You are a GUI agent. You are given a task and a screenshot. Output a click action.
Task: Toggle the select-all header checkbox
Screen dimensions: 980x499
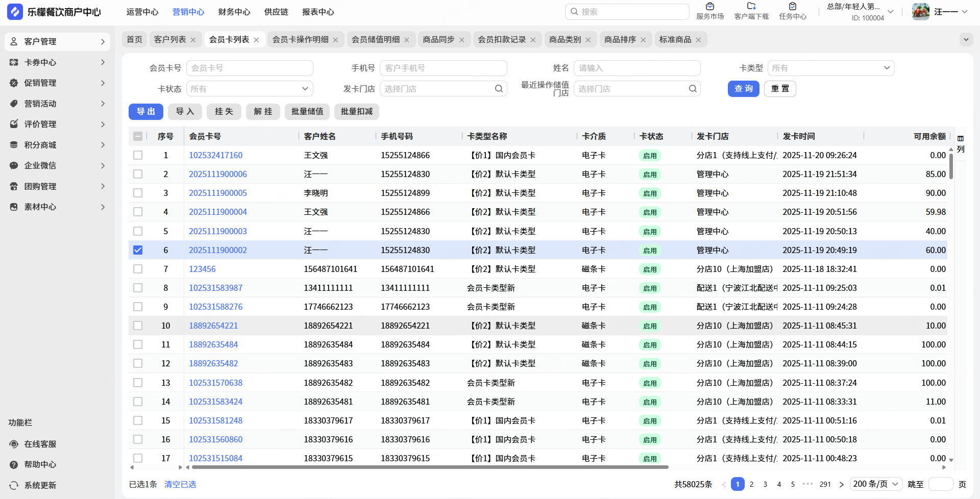[138, 136]
